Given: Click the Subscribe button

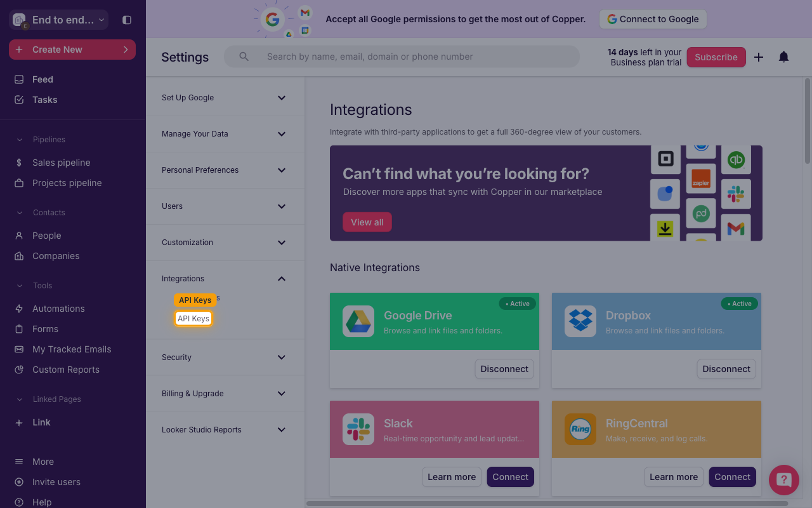Looking at the screenshot, I should coord(716,57).
